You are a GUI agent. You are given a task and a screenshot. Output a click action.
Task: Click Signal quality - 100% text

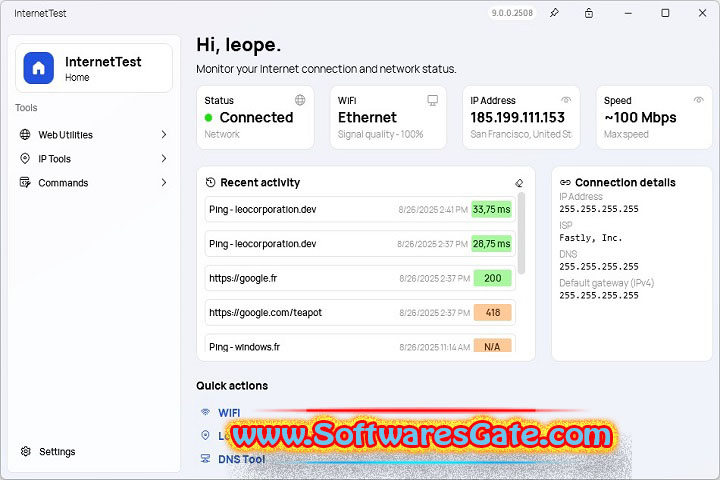pyautogui.click(x=381, y=135)
